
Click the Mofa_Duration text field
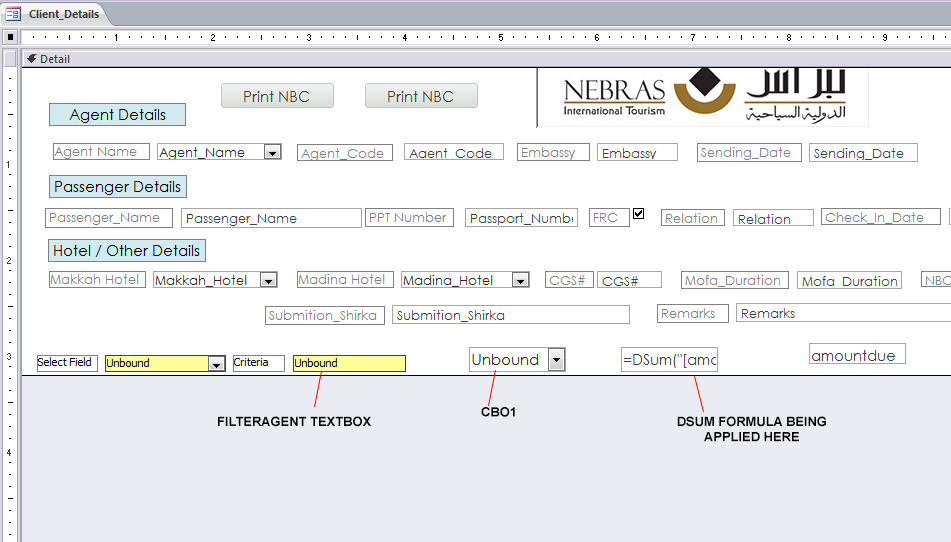tap(849, 279)
